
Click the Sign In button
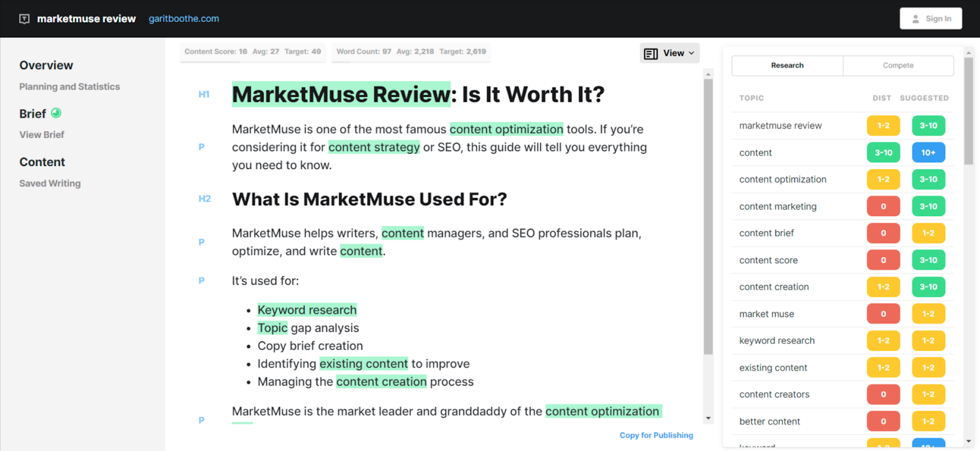coord(930,18)
